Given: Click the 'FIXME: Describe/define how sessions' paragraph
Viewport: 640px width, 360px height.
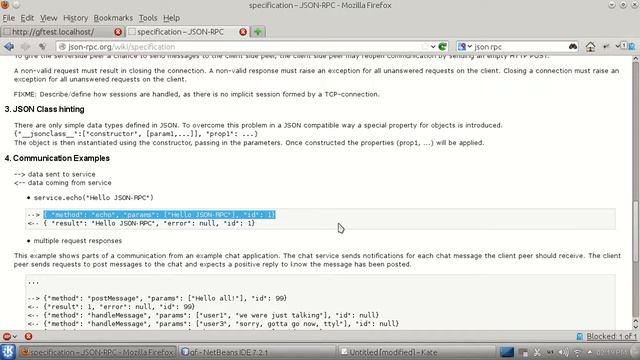Looking at the screenshot, I should [x=196, y=94].
